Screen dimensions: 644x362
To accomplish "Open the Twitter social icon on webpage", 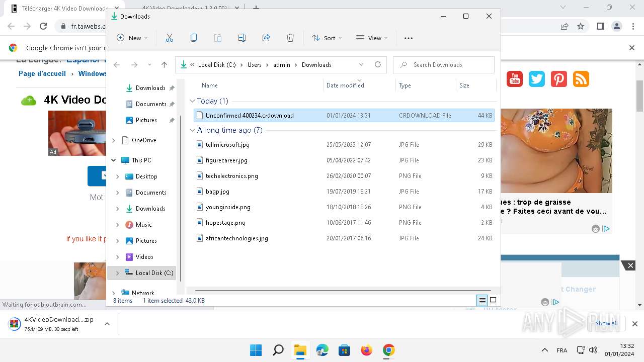I will [537, 79].
